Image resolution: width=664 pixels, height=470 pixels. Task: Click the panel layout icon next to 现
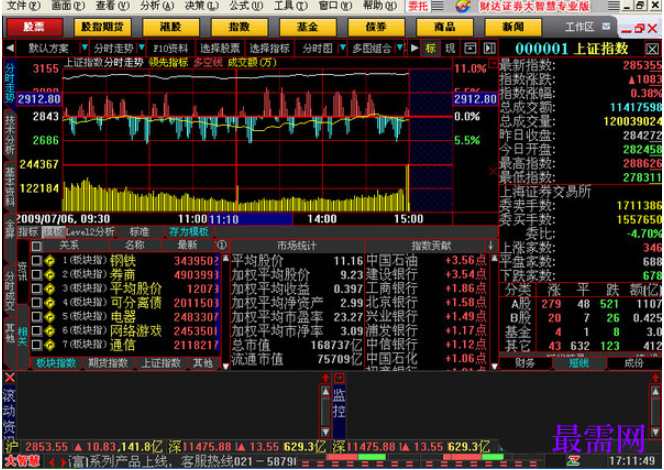click(470, 48)
